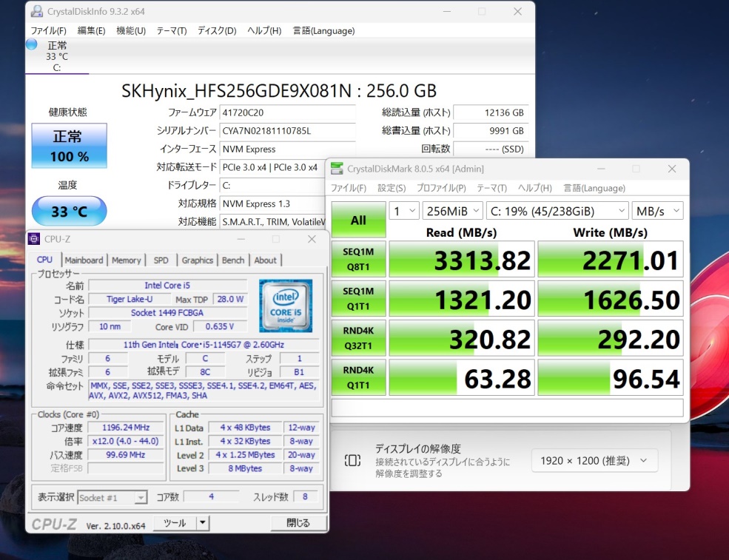729x560 pixels.
Task: Click the 回転数 field showing ---- (SSD)
Action: point(491,149)
